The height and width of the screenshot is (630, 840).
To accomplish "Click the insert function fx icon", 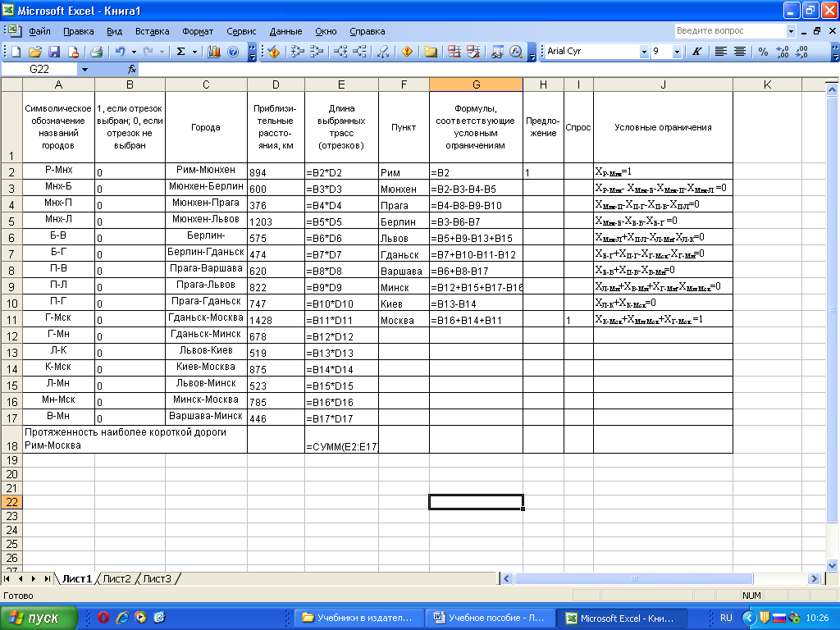I will (132, 70).
